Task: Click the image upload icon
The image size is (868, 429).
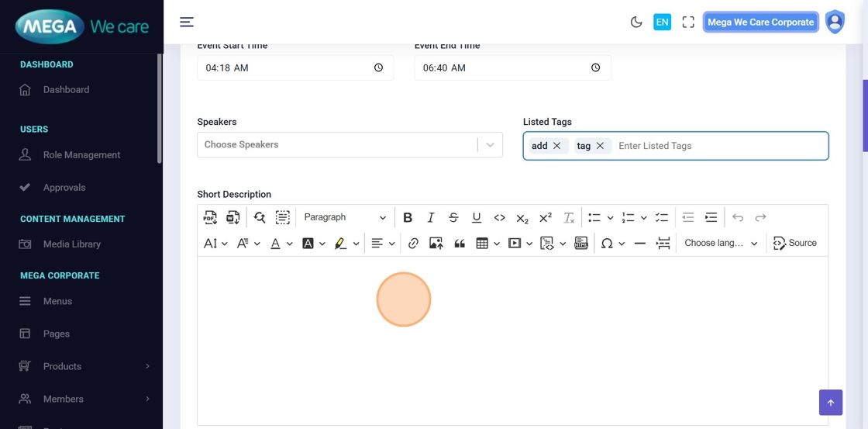Action: tap(436, 244)
